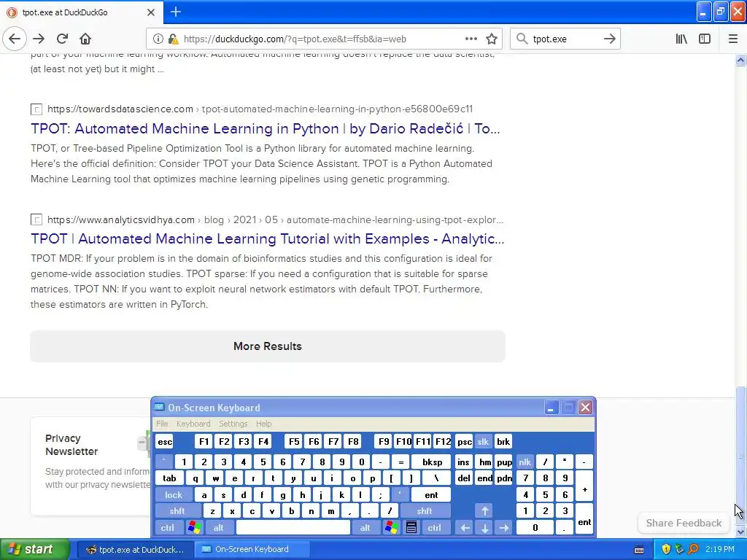This screenshot has height=560, width=747.
Task: Open the On-Screen Keyboard Settings menu
Action: (233, 424)
